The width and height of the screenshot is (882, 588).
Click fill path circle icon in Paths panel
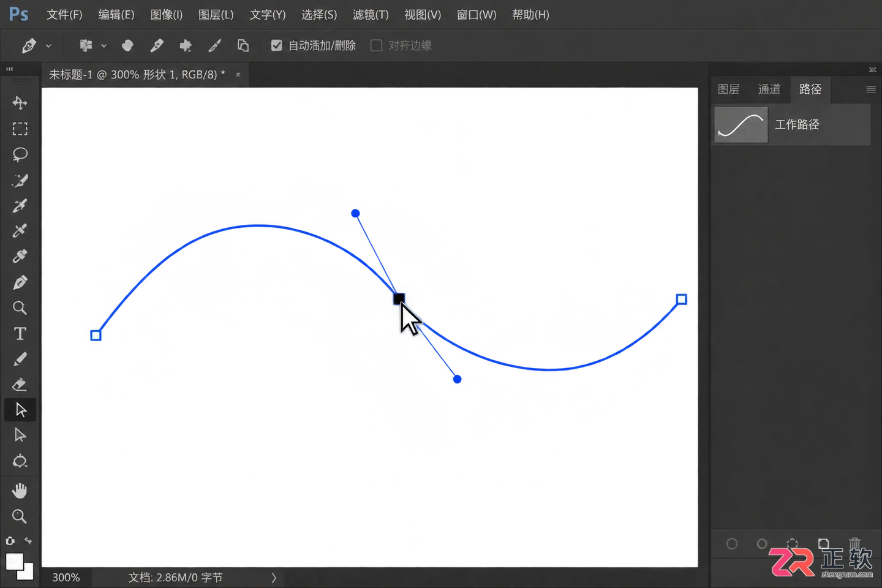pos(732,544)
